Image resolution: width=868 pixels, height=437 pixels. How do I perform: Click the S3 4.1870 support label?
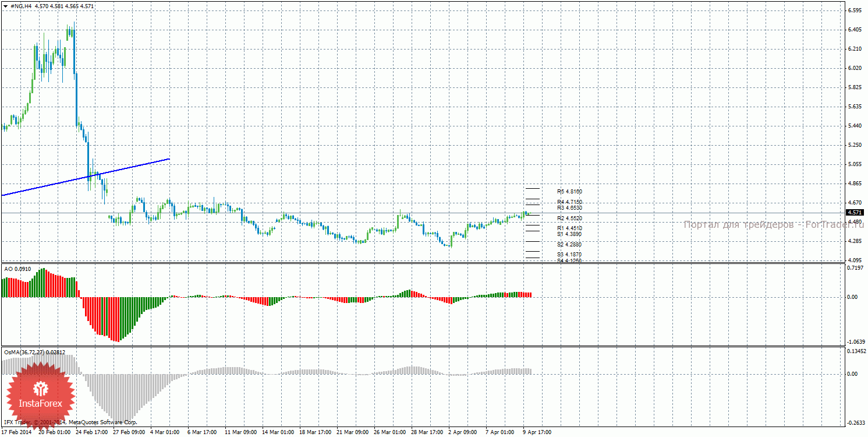coord(569,255)
